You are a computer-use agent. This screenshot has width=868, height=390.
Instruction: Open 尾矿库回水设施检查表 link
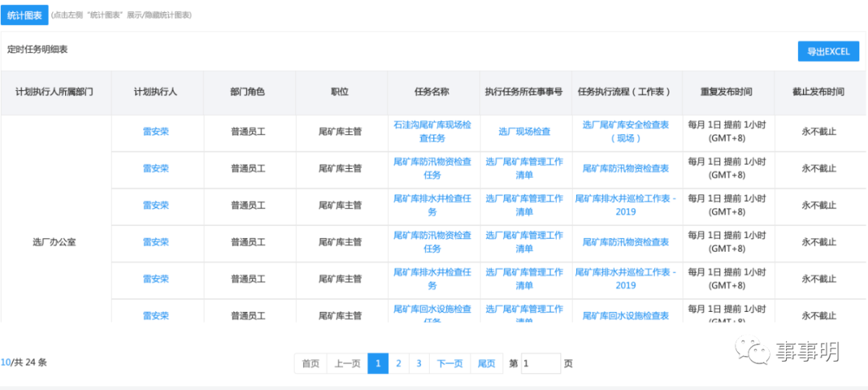click(625, 315)
